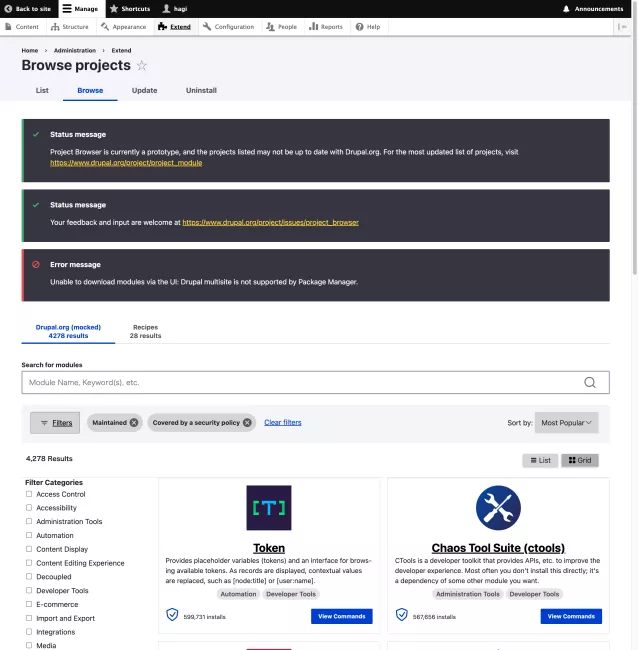
Task: Select the Drupal.org (mocked) source tab
Action: tap(68, 332)
